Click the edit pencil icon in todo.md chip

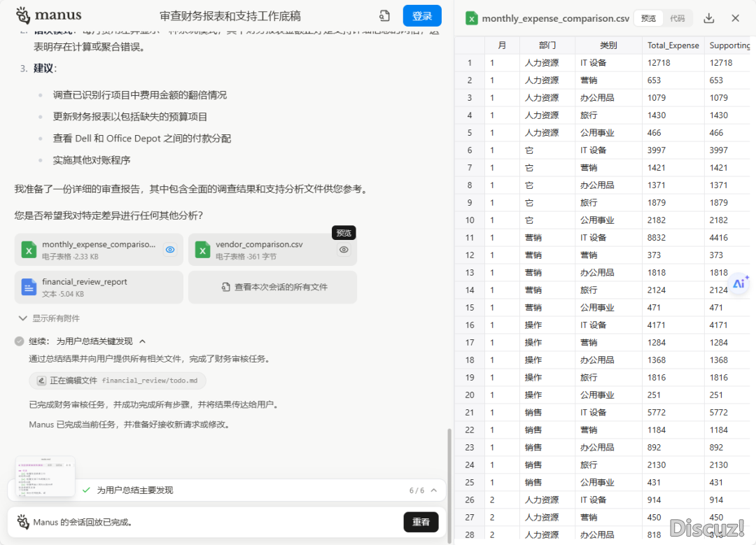[x=41, y=381]
